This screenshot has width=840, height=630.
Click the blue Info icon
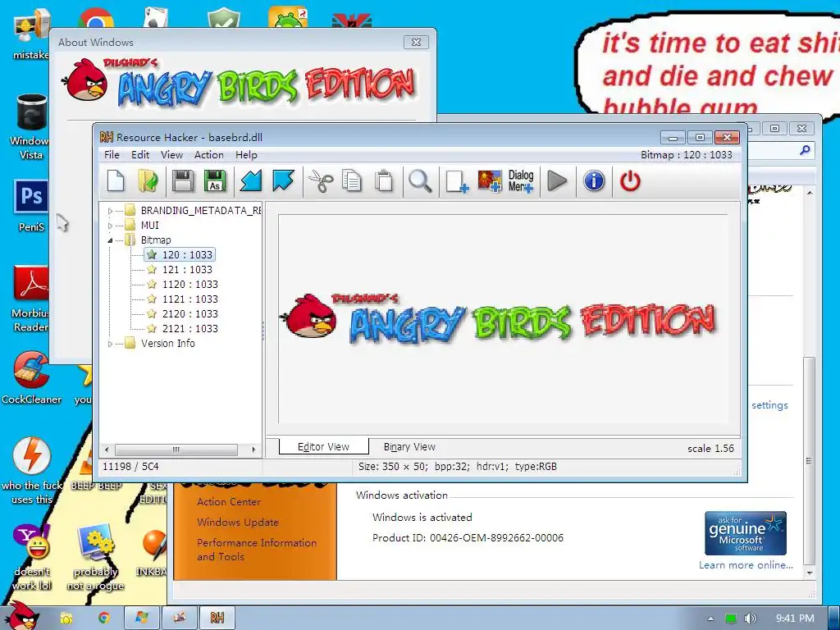coord(594,181)
